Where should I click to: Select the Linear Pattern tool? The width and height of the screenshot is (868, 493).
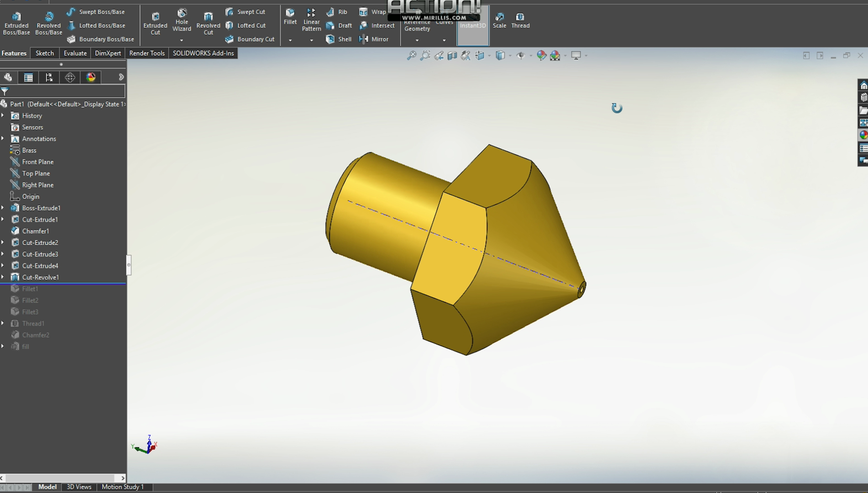[311, 21]
